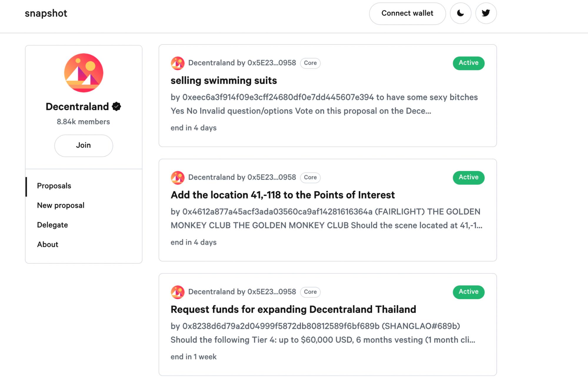588x385 pixels.
Task: Click Core badge on the swimming suits proposal
Action: point(310,63)
